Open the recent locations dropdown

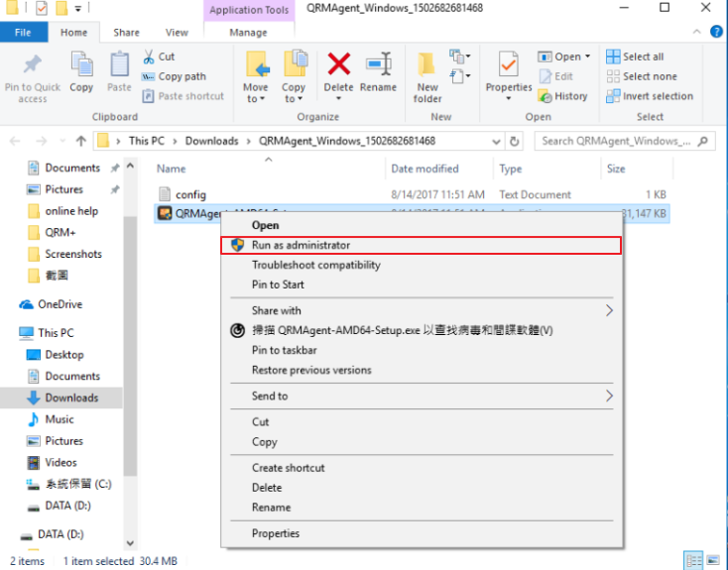(x=62, y=141)
